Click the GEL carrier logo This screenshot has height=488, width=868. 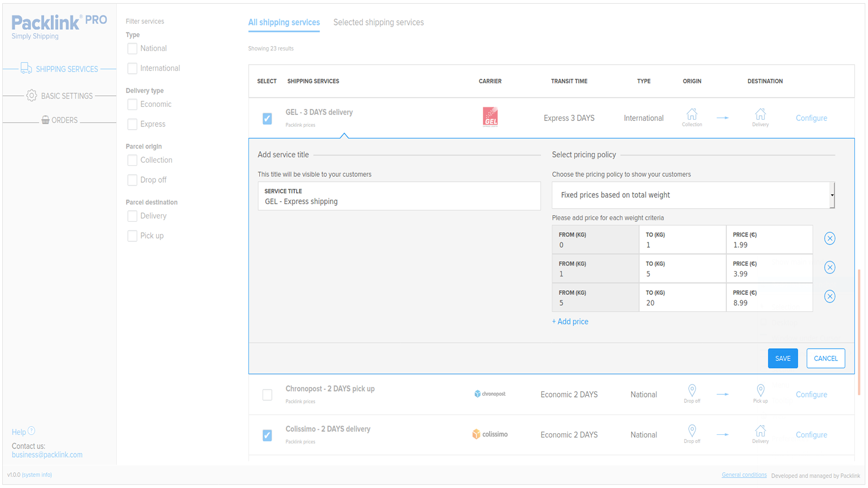click(x=489, y=115)
